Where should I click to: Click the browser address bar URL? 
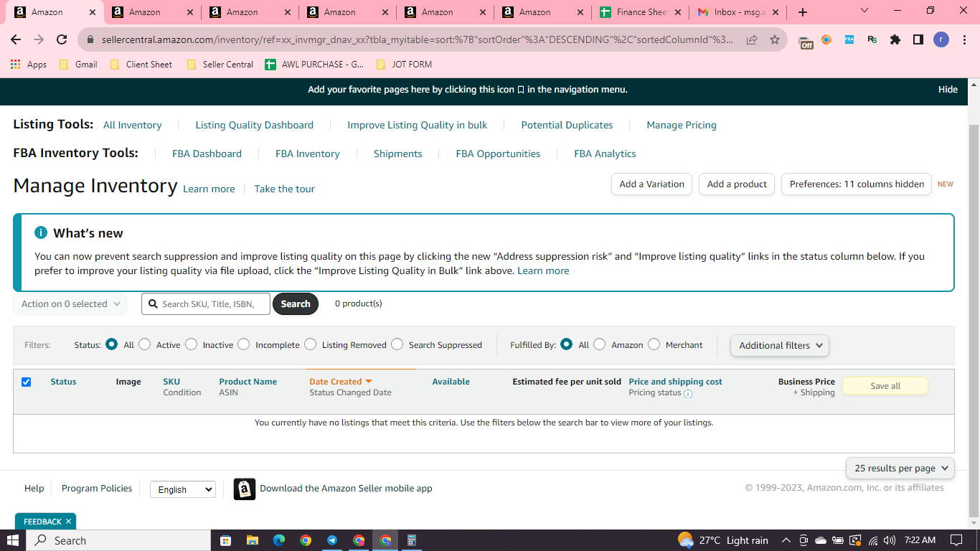418,40
